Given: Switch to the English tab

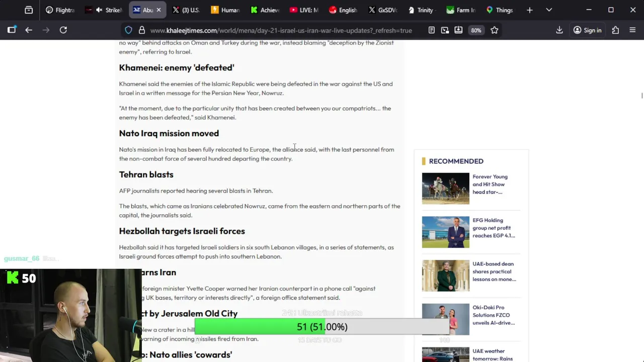Looking at the screenshot, I should point(343,10).
